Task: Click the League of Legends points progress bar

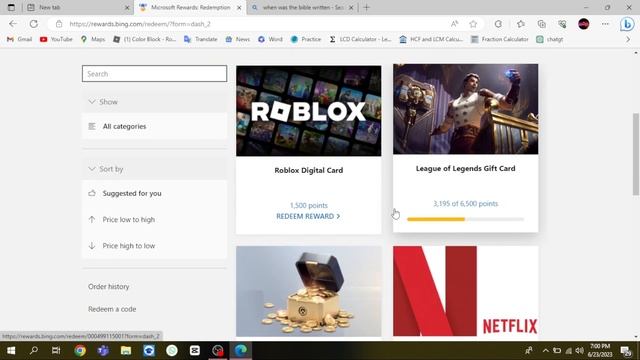Action: tap(465, 219)
